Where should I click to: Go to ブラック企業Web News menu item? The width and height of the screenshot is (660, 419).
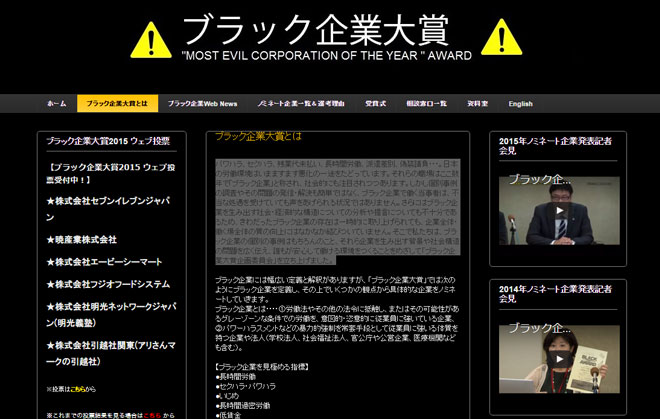(x=202, y=104)
